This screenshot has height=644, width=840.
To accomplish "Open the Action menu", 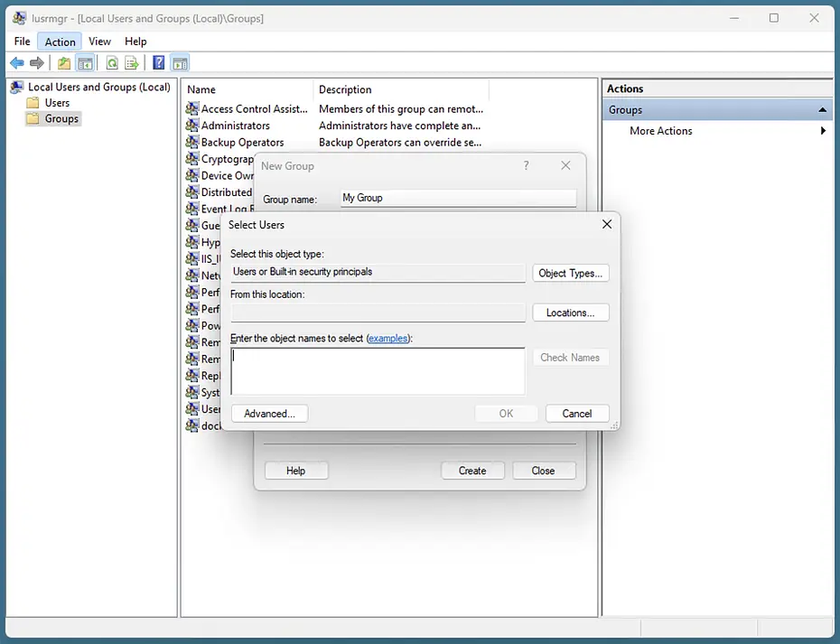I will tap(60, 42).
